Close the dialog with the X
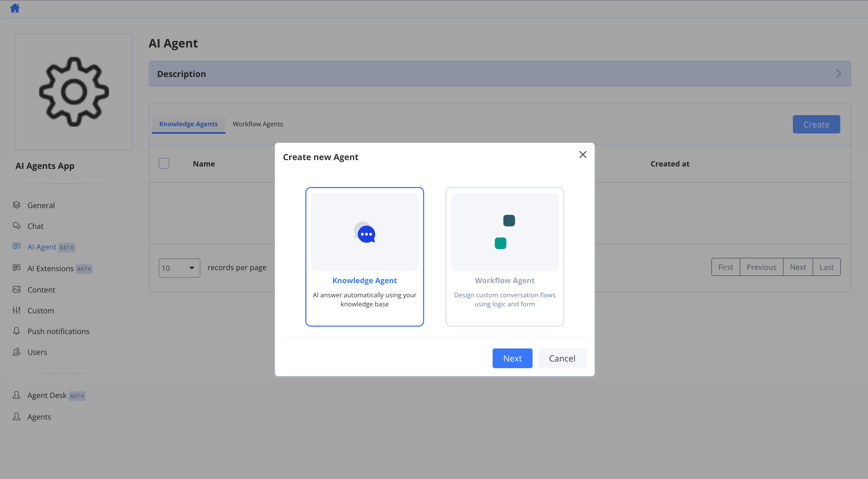 point(583,155)
